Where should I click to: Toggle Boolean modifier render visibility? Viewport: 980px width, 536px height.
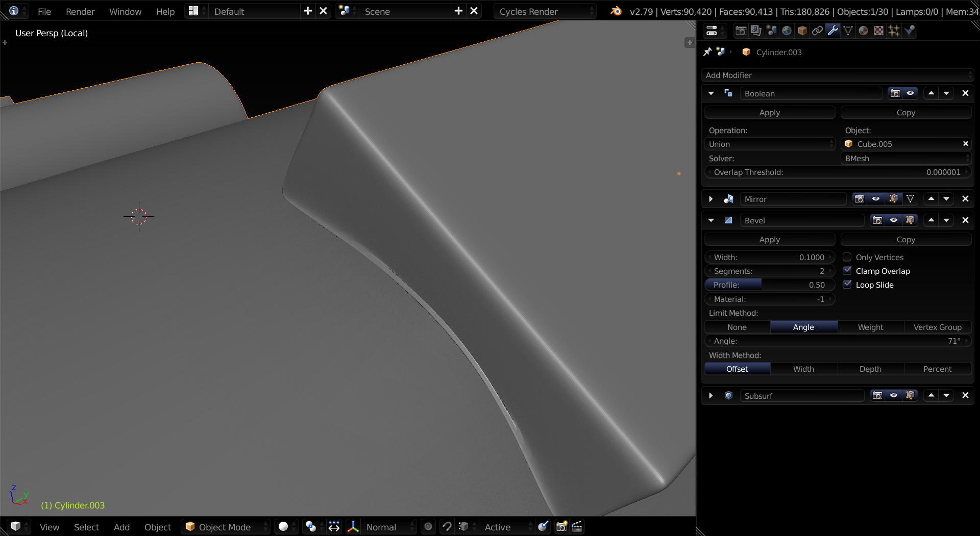point(895,93)
